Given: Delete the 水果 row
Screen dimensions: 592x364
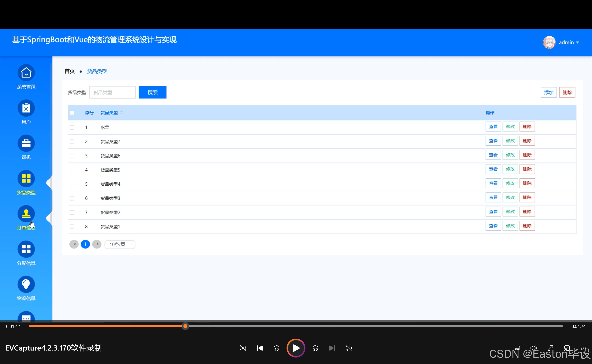Looking at the screenshot, I should pyautogui.click(x=527, y=127).
